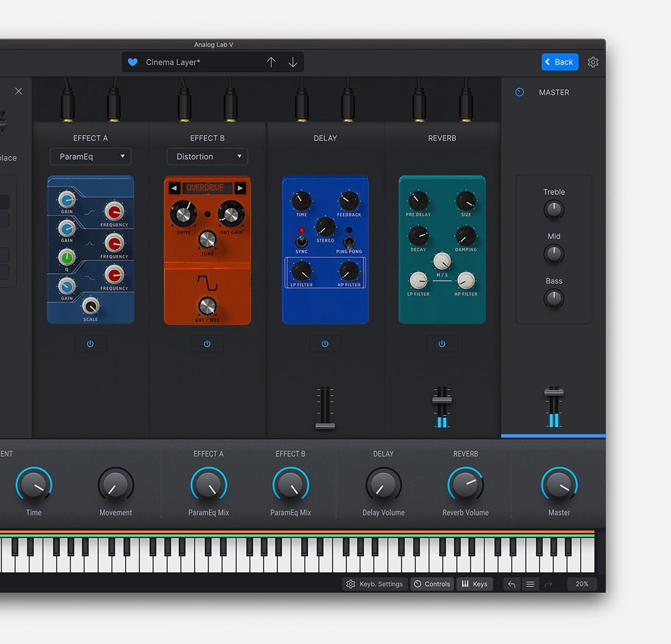Flip the Ping Pong switch on delay pedal

click(349, 243)
